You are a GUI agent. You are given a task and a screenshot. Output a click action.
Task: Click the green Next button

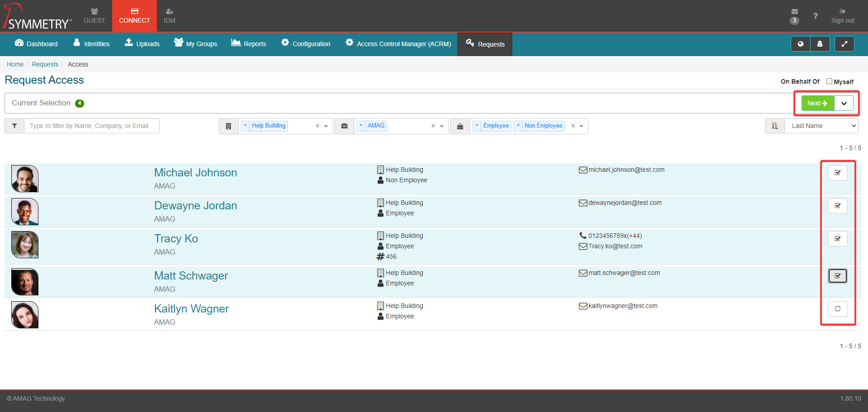[817, 103]
